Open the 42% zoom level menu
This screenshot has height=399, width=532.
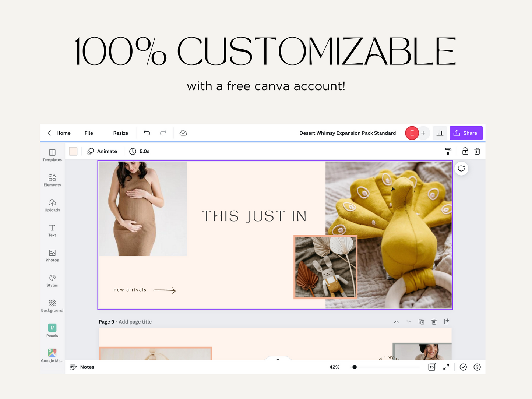pyautogui.click(x=334, y=367)
